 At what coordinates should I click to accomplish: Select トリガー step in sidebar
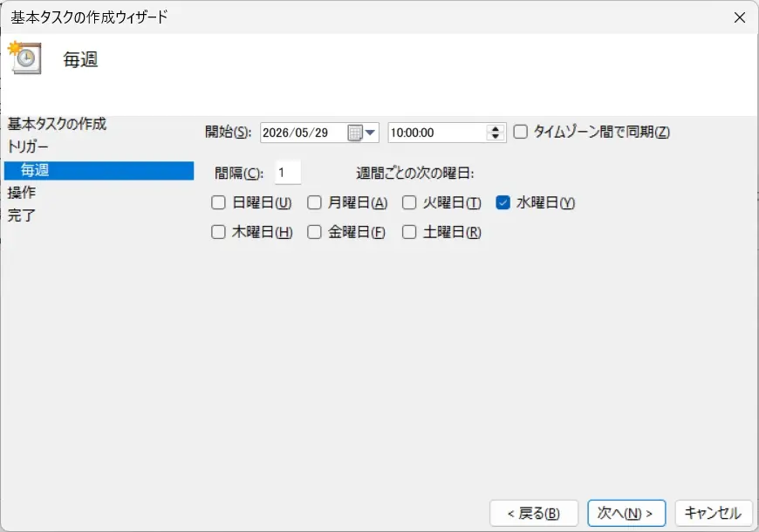tap(28, 147)
